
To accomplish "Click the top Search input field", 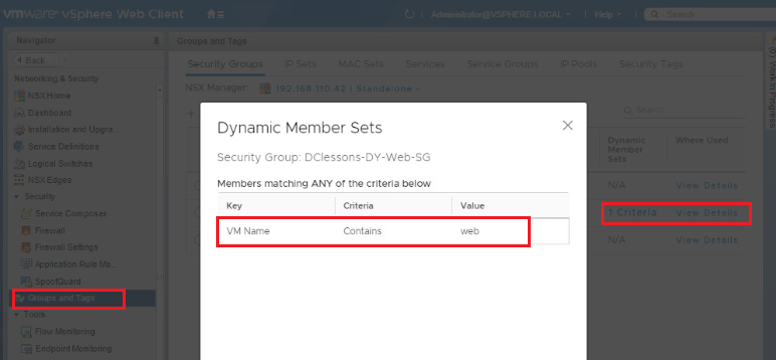I will pos(710,14).
